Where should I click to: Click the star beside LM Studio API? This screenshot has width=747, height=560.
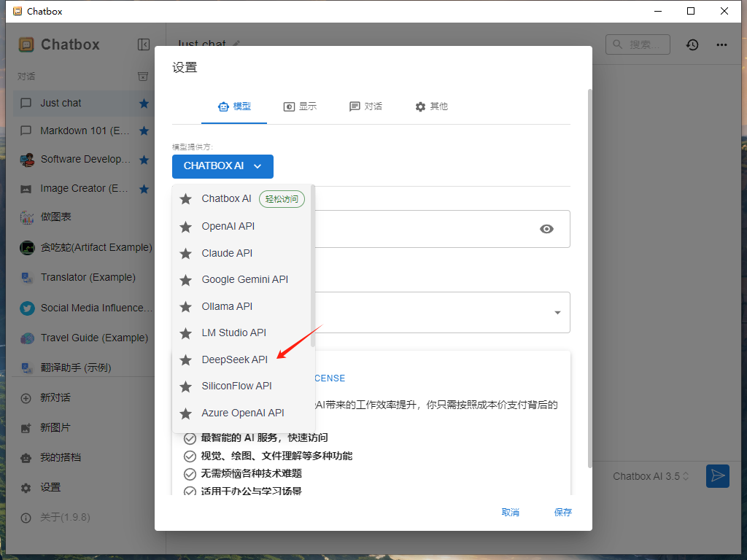186,334
